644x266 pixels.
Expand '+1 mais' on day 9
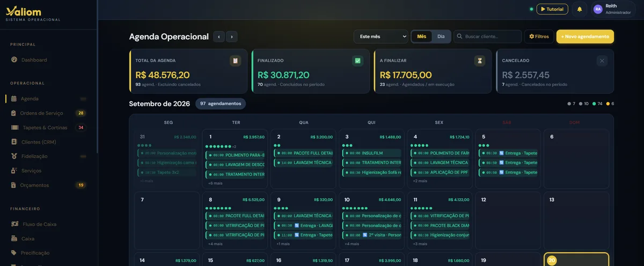[283, 243]
